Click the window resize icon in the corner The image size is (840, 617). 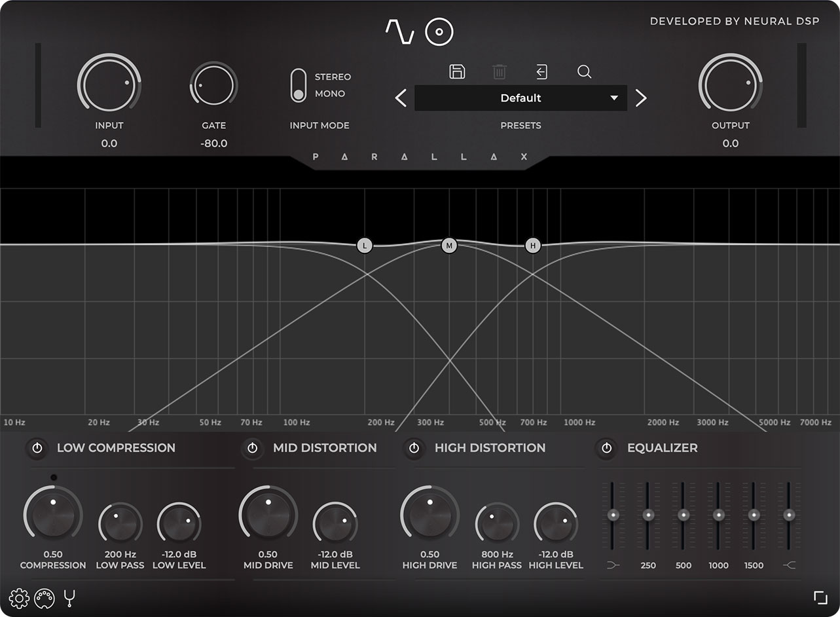click(x=820, y=597)
